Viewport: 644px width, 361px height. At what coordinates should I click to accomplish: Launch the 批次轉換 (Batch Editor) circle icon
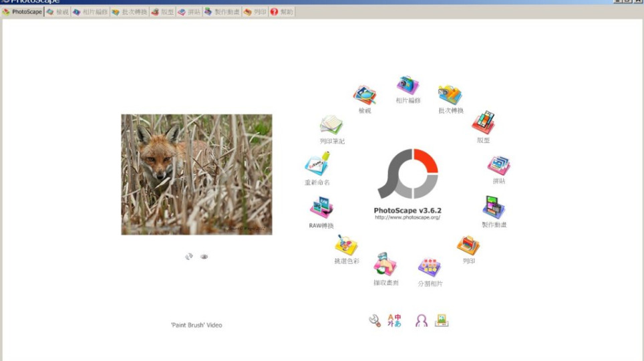(450, 96)
